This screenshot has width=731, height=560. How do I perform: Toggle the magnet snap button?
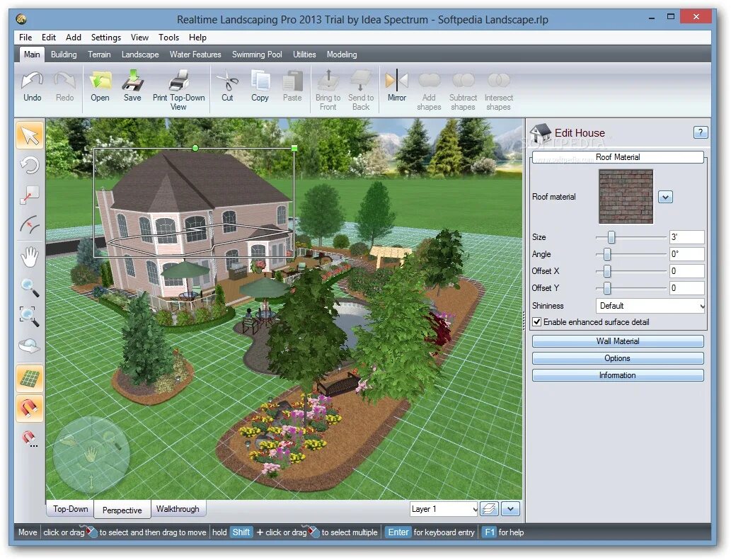(x=30, y=408)
